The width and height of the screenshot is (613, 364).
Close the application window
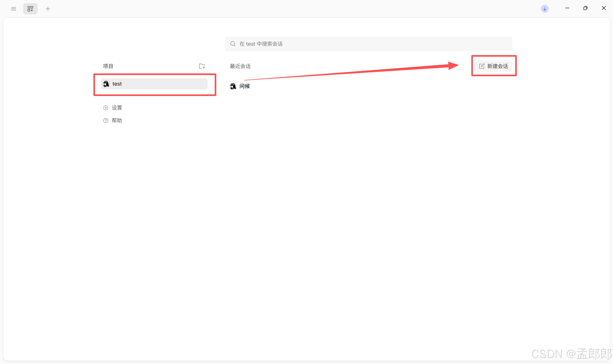point(604,8)
